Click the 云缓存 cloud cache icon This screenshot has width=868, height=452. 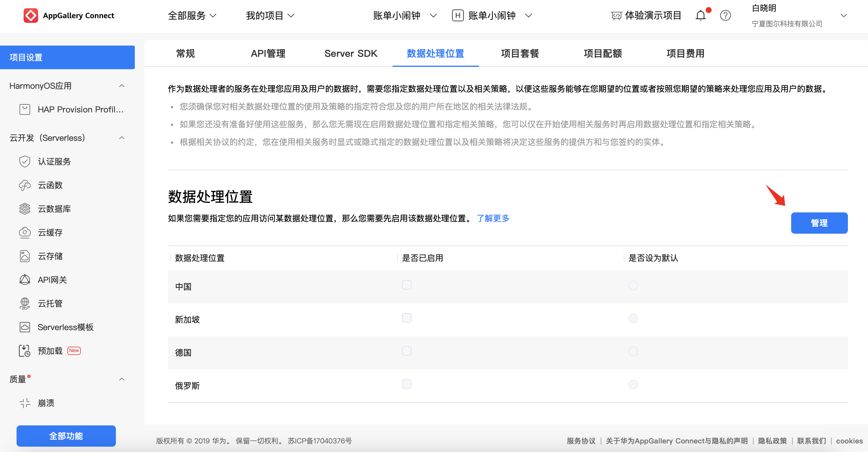point(25,233)
